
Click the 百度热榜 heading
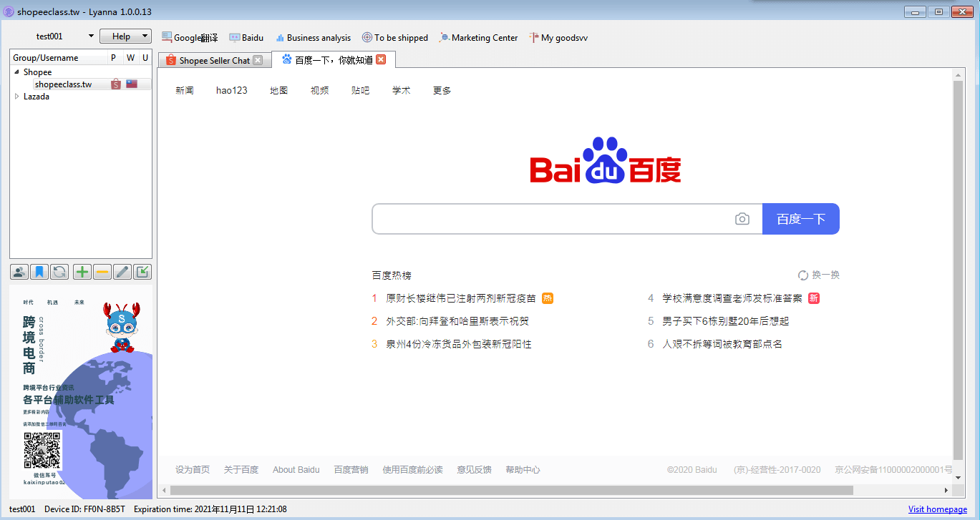click(392, 275)
